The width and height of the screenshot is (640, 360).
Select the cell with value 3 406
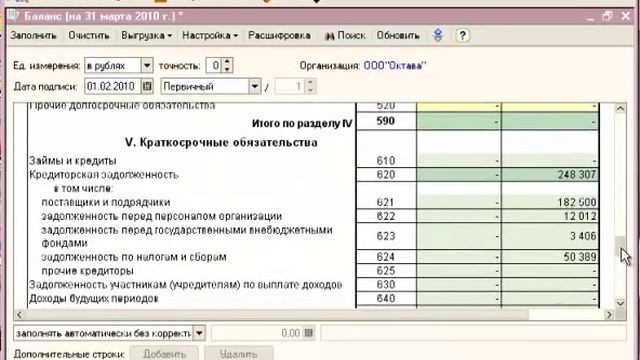pyautogui.click(x=550, y=236)
